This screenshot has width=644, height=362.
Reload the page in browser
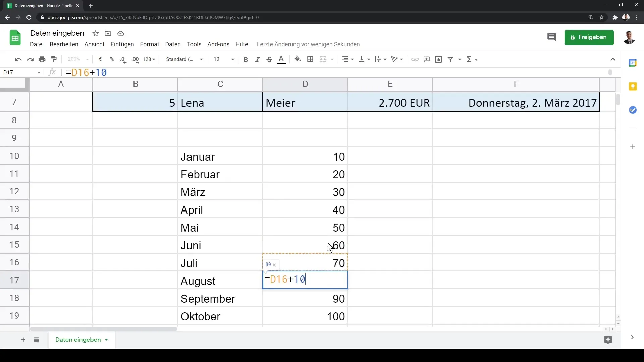(x=29, y=17)
